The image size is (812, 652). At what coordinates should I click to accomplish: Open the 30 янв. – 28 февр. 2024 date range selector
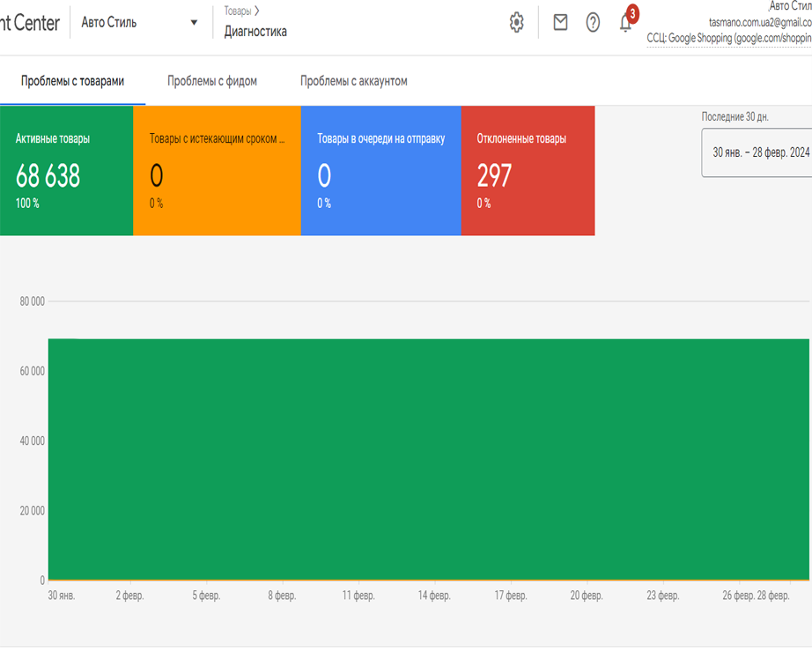click(x=757, y=152)
